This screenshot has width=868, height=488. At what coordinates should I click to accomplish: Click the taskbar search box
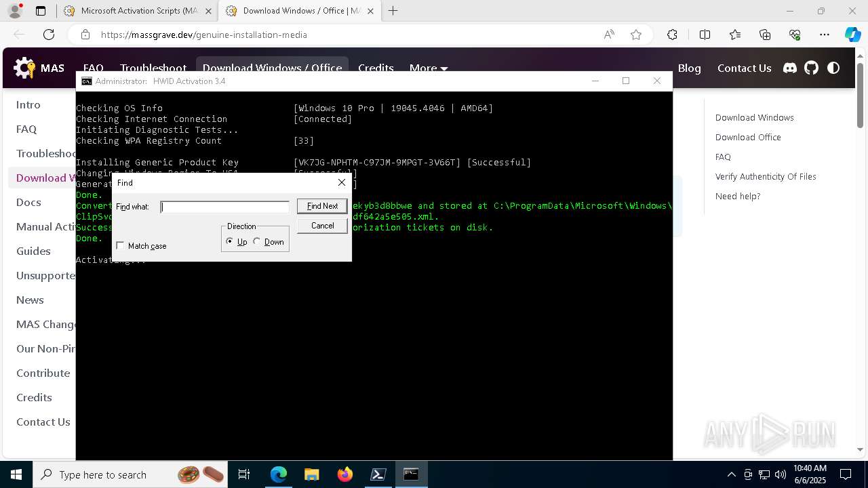[x=131, y=474]
